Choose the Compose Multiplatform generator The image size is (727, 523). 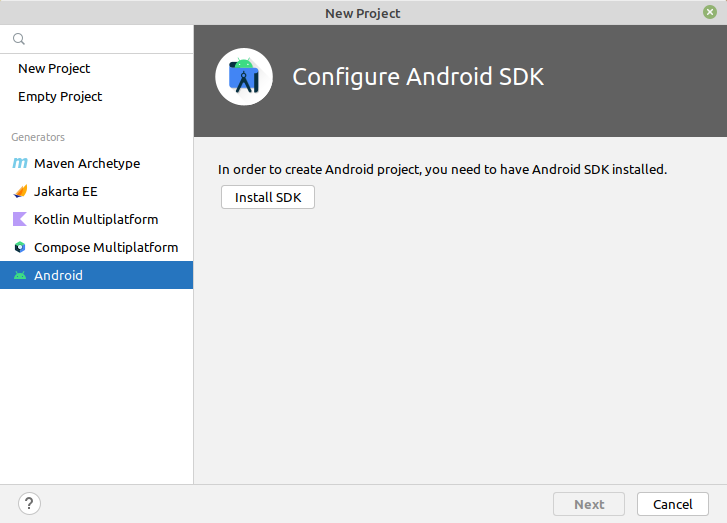pyautogui.click(x=96, y=247)
